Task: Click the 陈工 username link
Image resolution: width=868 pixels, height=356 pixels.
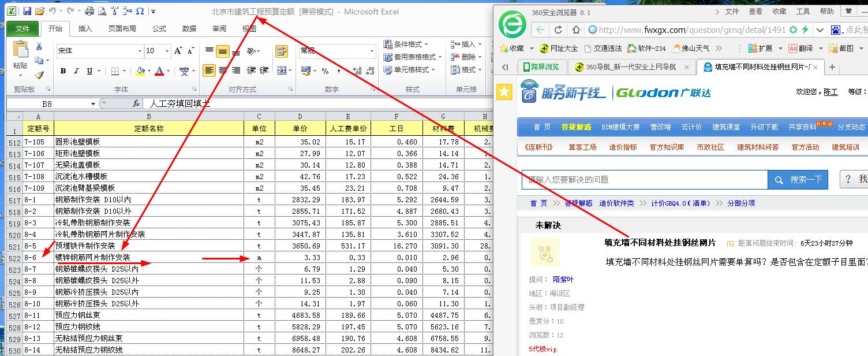Action: (x=830, y=92)
